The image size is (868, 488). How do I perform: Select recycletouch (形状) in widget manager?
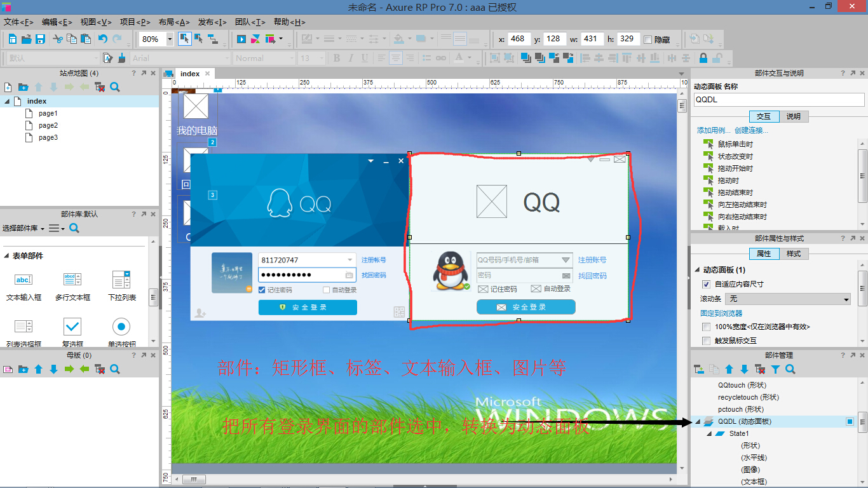tap(749, 397)
